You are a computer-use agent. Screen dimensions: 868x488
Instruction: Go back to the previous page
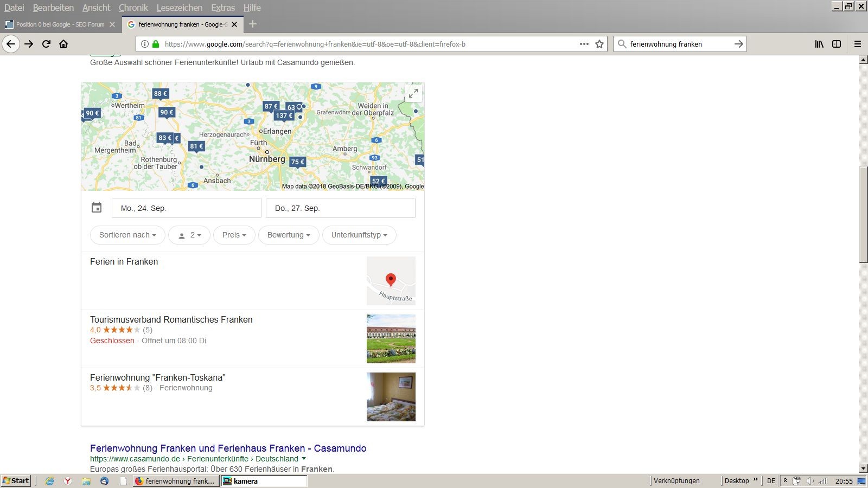(11, 44)
